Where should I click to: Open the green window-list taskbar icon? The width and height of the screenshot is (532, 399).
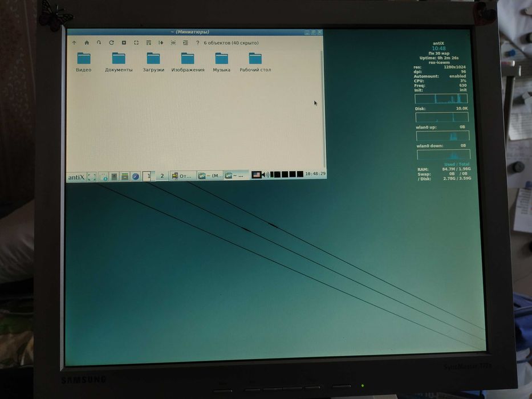point(125,177)
